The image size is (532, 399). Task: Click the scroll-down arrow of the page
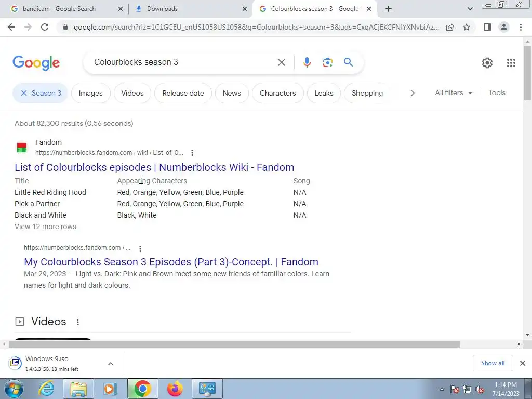527,335
